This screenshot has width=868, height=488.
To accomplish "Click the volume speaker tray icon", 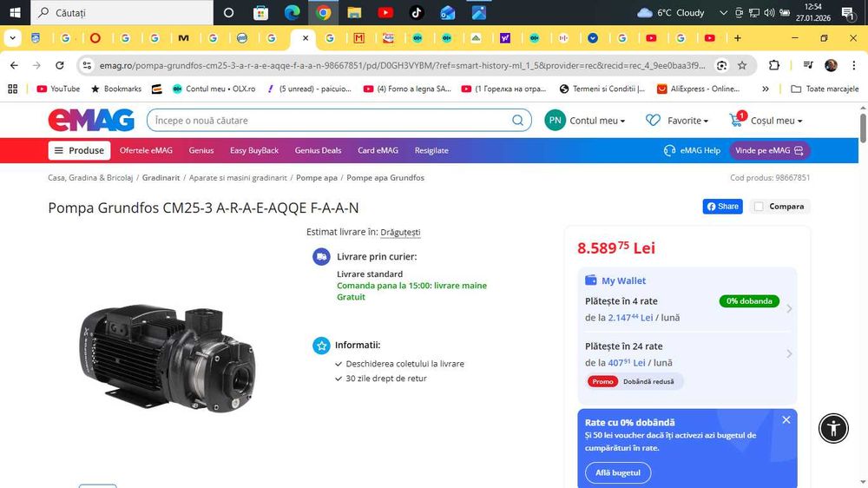I will click(x=769, y=12).
